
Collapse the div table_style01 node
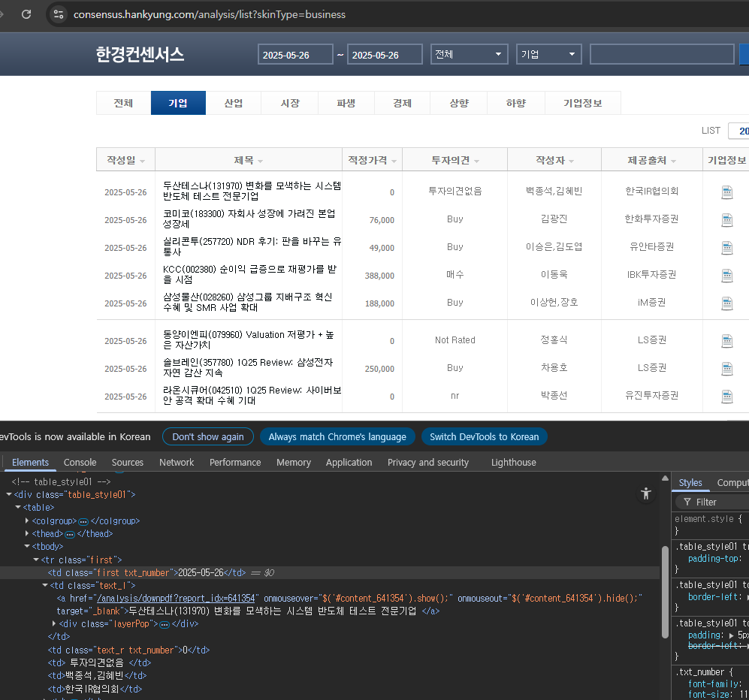coord(8,495)
